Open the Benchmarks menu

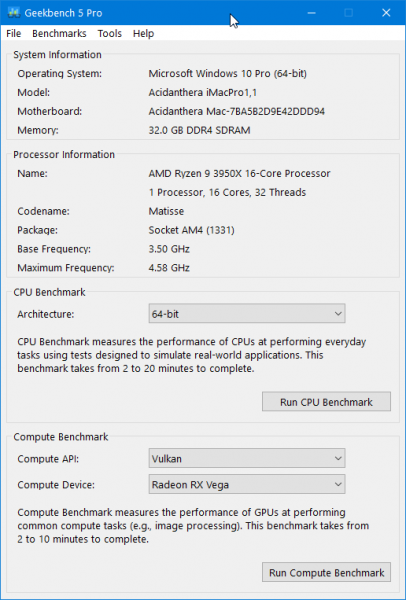click(x=59, y=34)
